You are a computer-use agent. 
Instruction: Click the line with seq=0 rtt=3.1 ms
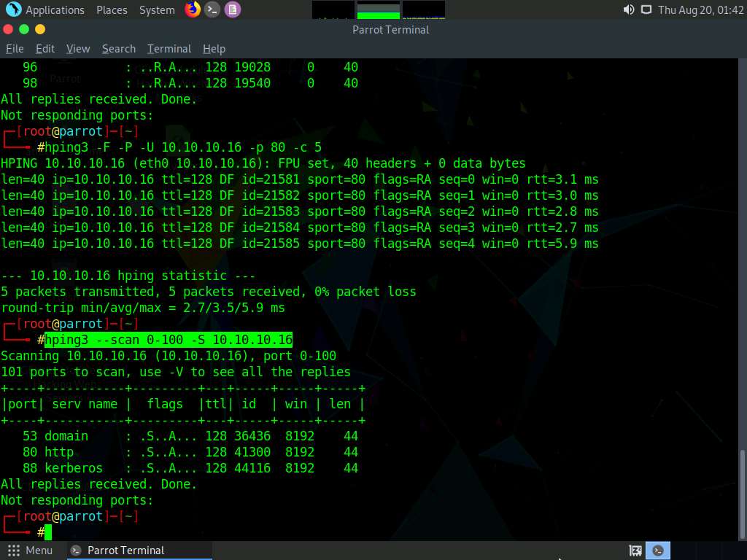(x=300, y=179)
